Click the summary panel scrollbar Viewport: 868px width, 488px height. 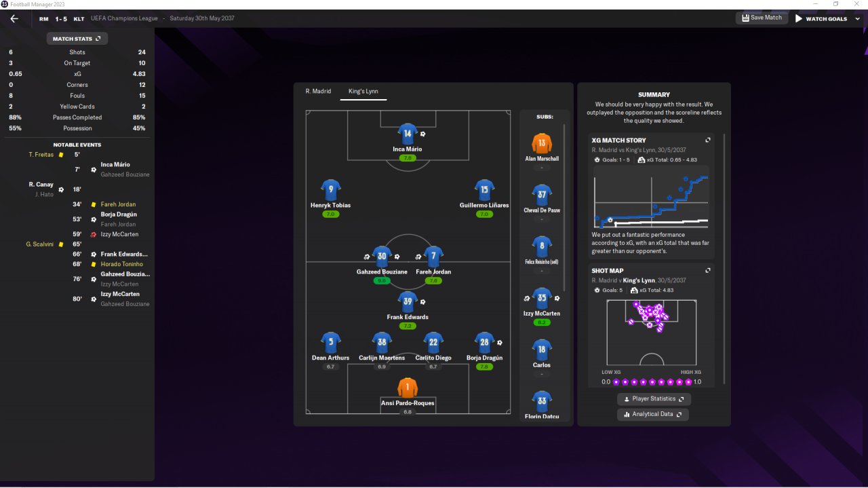pyautogui.click(x=725, y=259)
